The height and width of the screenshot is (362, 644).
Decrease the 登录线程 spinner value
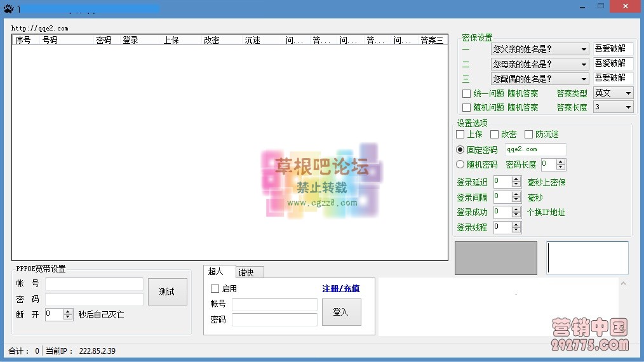pos(516,230)
